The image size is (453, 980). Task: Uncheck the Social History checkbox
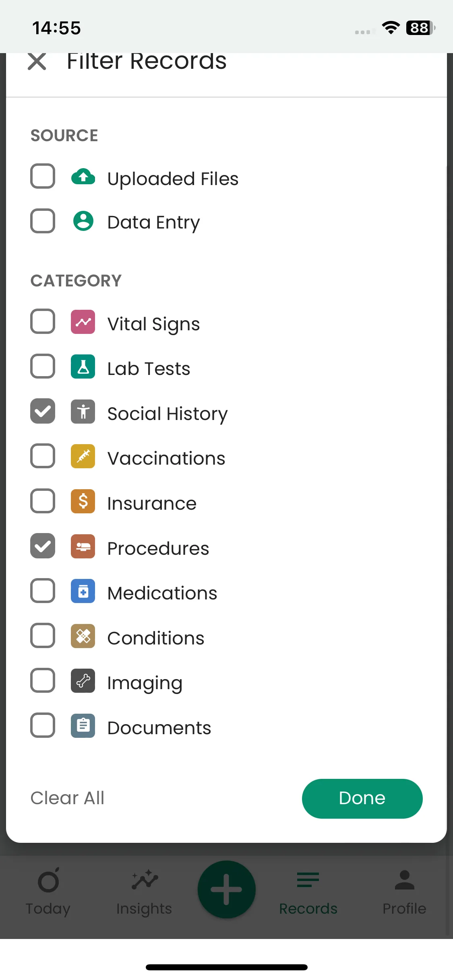point(43,411)
